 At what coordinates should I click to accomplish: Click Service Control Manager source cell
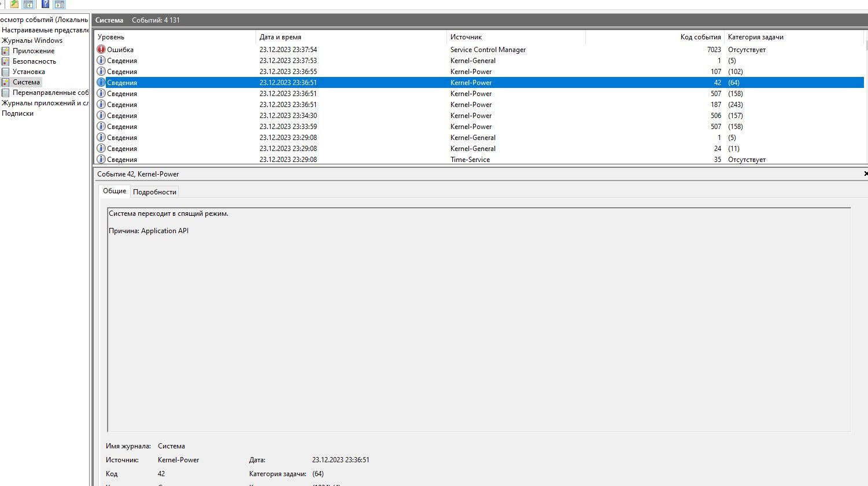click(488, 50)
